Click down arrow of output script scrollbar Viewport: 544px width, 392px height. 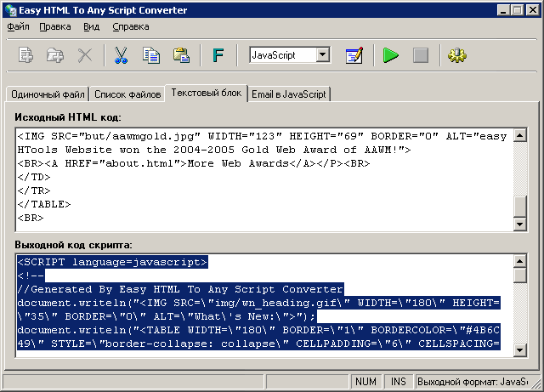tap(519, 350)
